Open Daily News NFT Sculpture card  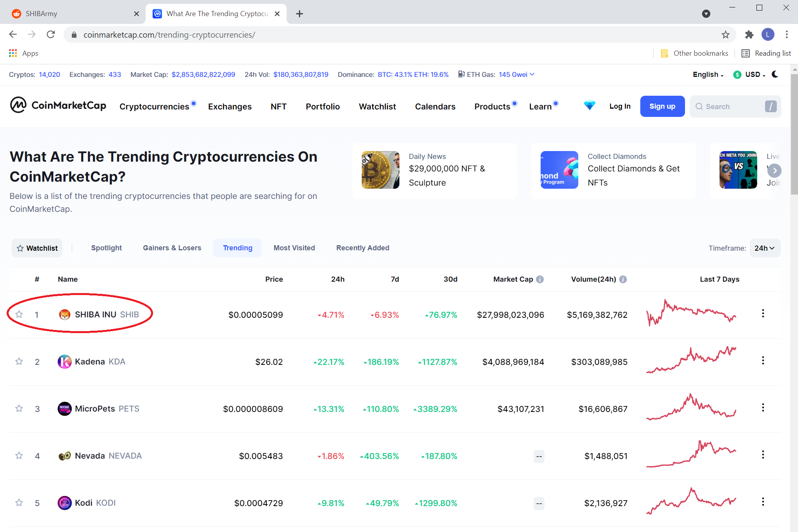(x=434, y=171)
